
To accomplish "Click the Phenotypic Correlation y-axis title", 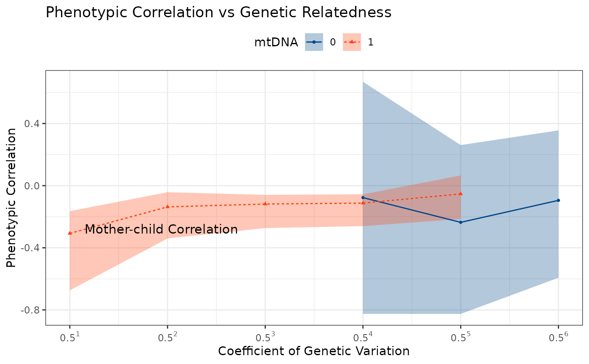I will pyautogui.click(x=11, y=198).
